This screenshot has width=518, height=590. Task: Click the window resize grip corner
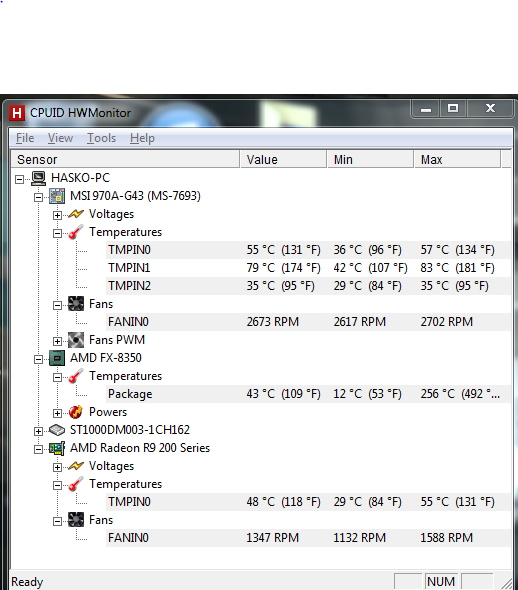coord(506,583)
